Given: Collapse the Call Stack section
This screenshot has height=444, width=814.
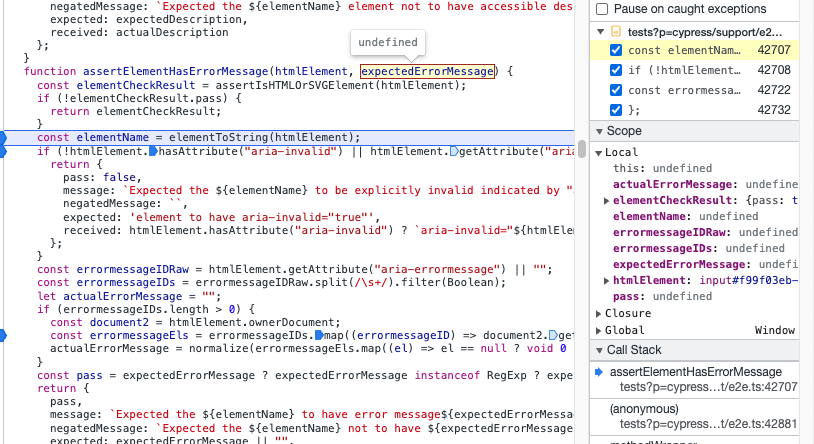Looking at the screenshot, I should [x=599, y=351].
